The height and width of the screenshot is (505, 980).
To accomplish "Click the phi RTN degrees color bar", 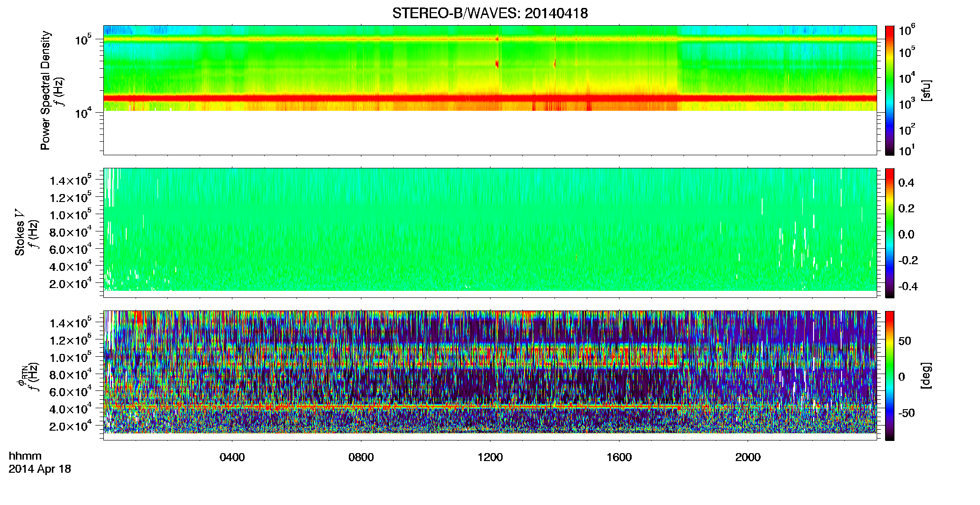I will tap(889, 375).
